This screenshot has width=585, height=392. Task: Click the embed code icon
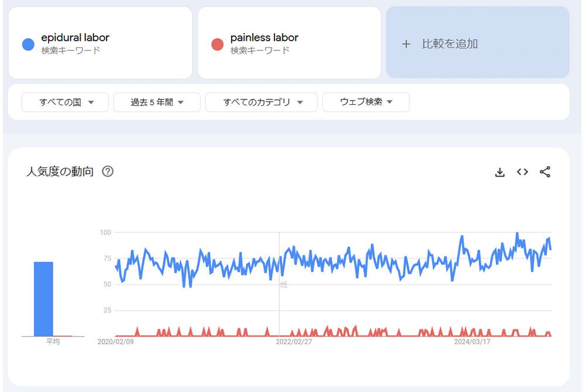pyautogui.click(x=522, y=172)
